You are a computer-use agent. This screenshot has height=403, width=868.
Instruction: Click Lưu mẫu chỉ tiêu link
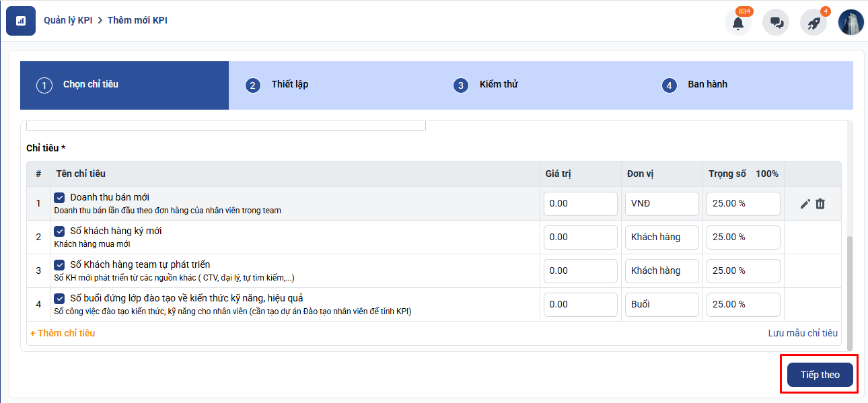pyautogui.click(x=803, y=333)
